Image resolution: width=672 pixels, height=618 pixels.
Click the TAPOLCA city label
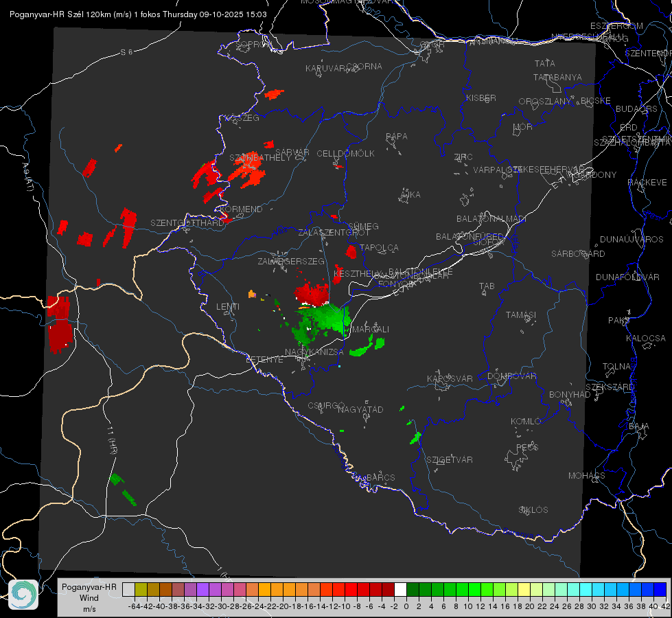379,247
